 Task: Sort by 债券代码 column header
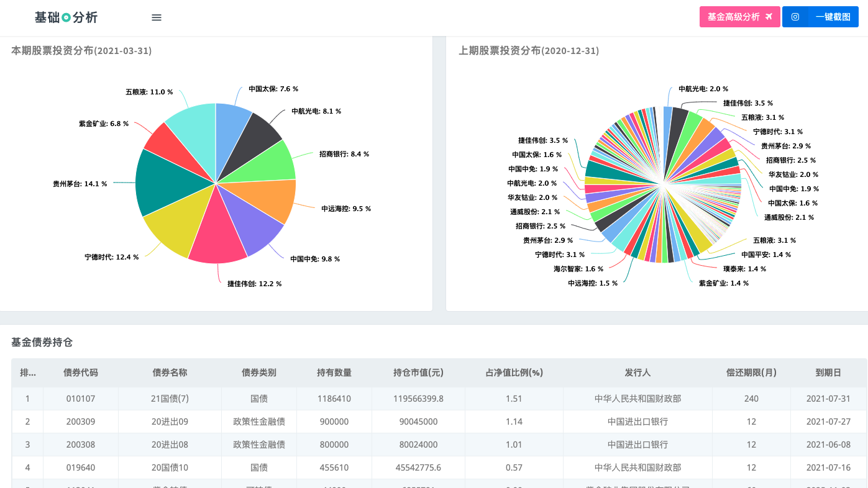coord(81,373)
